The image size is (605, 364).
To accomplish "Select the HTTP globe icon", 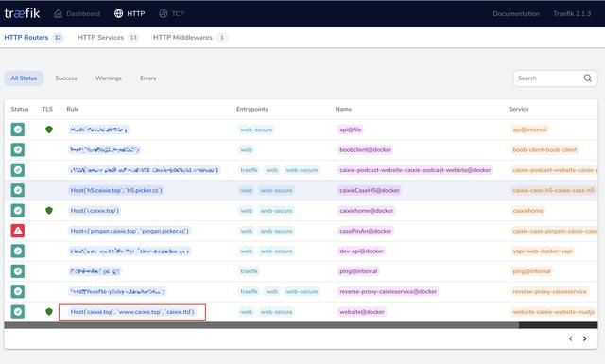I will tap(118, 13).
